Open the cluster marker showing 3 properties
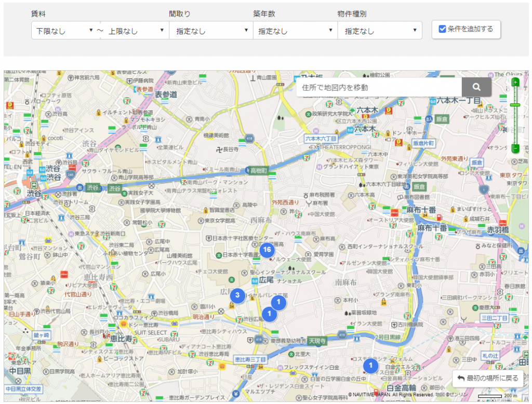The width and height of the screenshot is (532, 404). point(237,295)
